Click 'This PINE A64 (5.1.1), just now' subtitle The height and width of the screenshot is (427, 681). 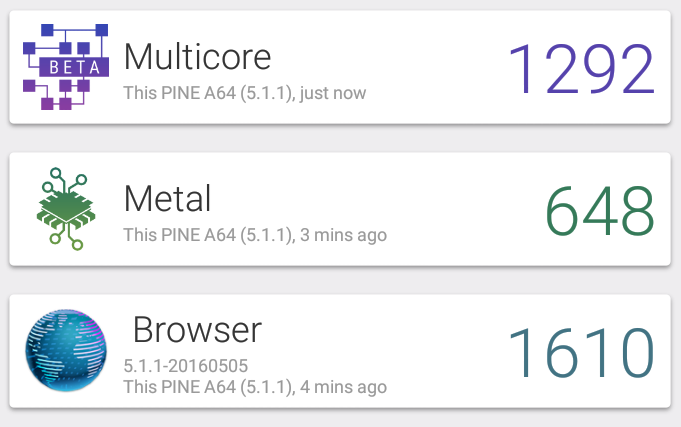point(245,93)
